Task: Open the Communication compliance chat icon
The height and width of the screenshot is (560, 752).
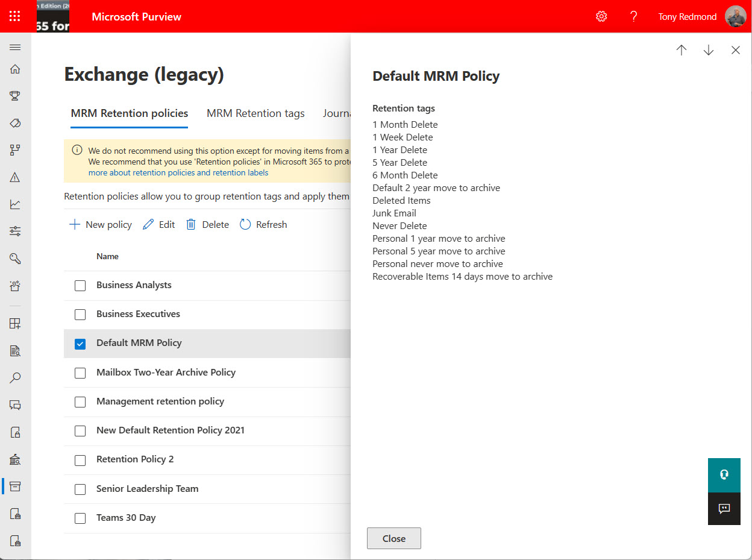Action: coord(15,405)
